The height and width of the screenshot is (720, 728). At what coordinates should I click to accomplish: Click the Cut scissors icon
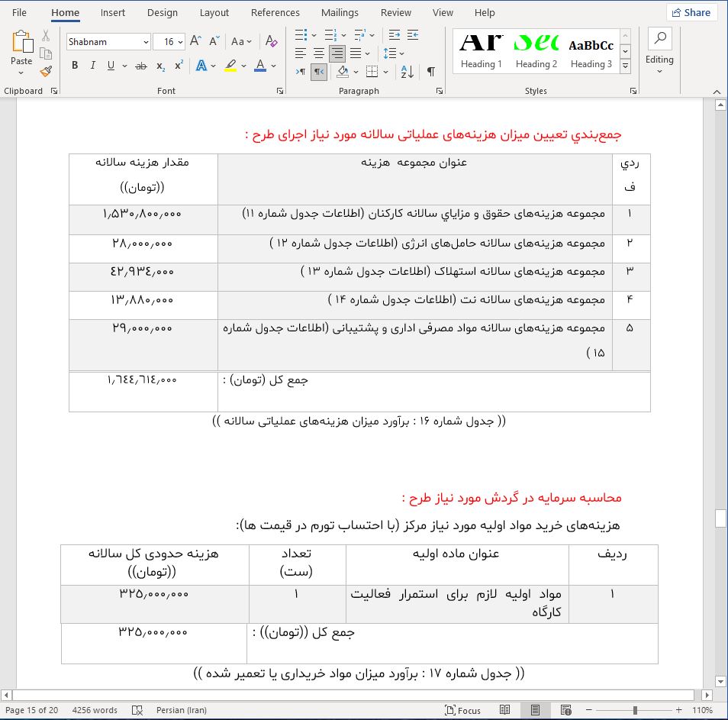click(x=46, y=36)
